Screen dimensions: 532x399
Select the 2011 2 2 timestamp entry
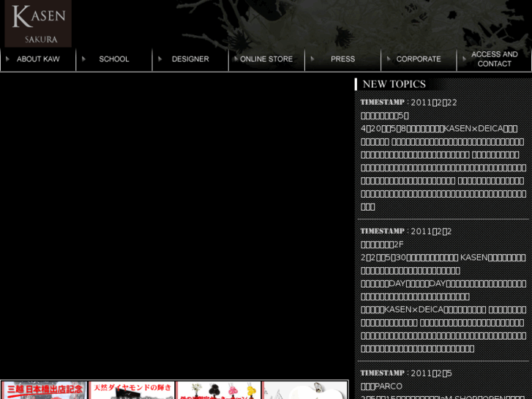[406, 231]
